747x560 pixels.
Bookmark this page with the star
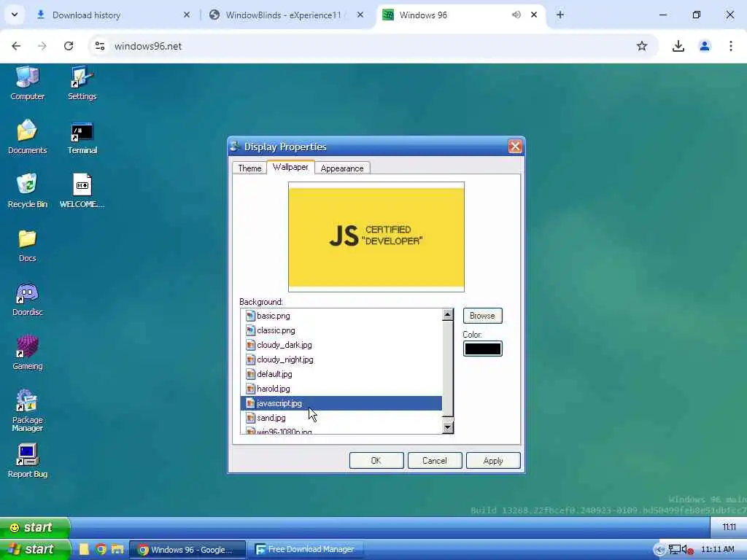tap(642, 46)
